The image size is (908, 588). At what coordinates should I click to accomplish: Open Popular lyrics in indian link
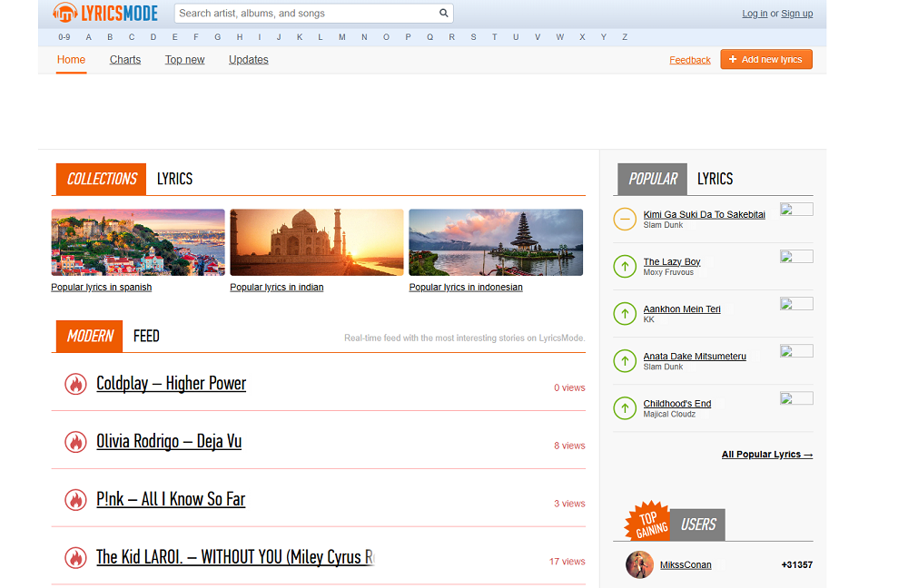277,287
